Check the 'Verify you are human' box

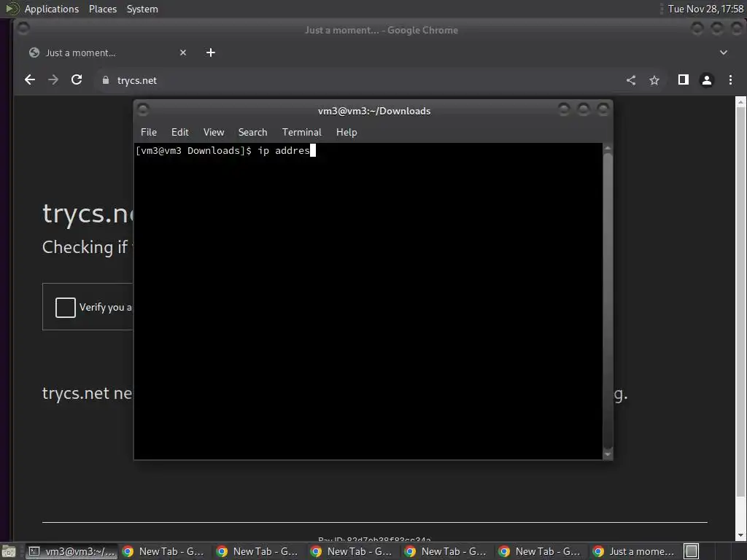(x=65, y=307)
